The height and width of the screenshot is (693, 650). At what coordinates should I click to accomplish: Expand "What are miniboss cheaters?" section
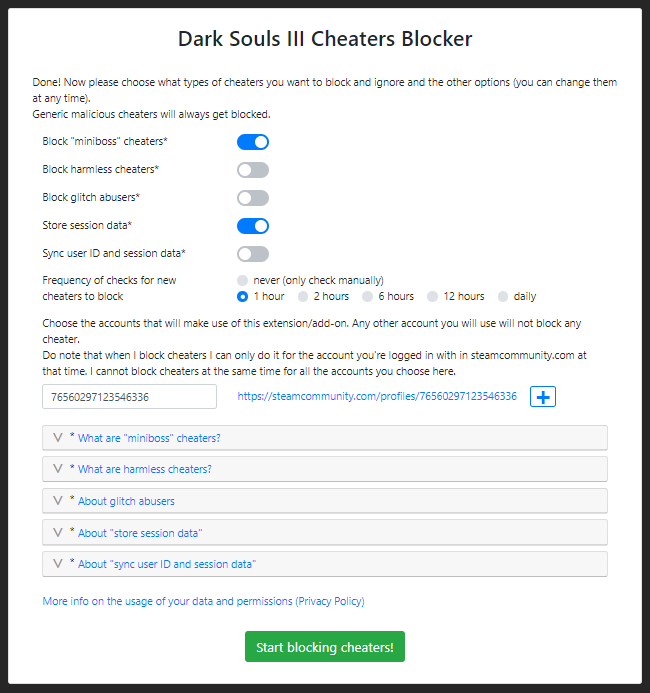(x=149, y=438)
